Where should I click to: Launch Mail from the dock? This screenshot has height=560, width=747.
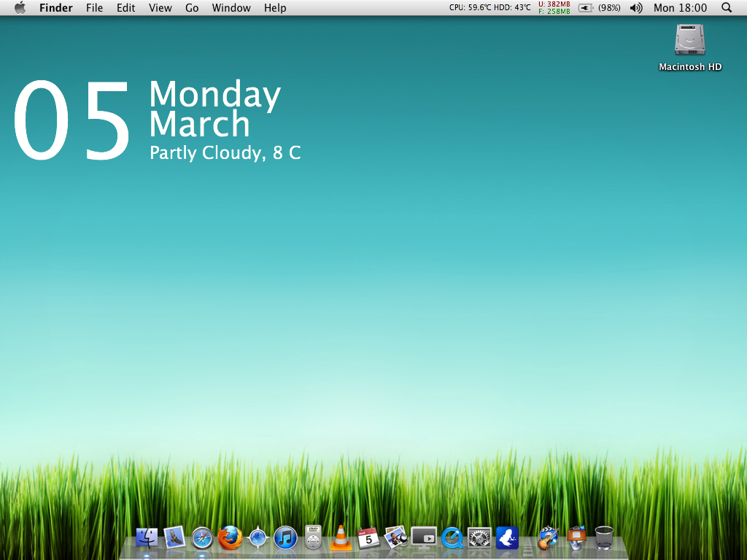[x=174, y=538]
